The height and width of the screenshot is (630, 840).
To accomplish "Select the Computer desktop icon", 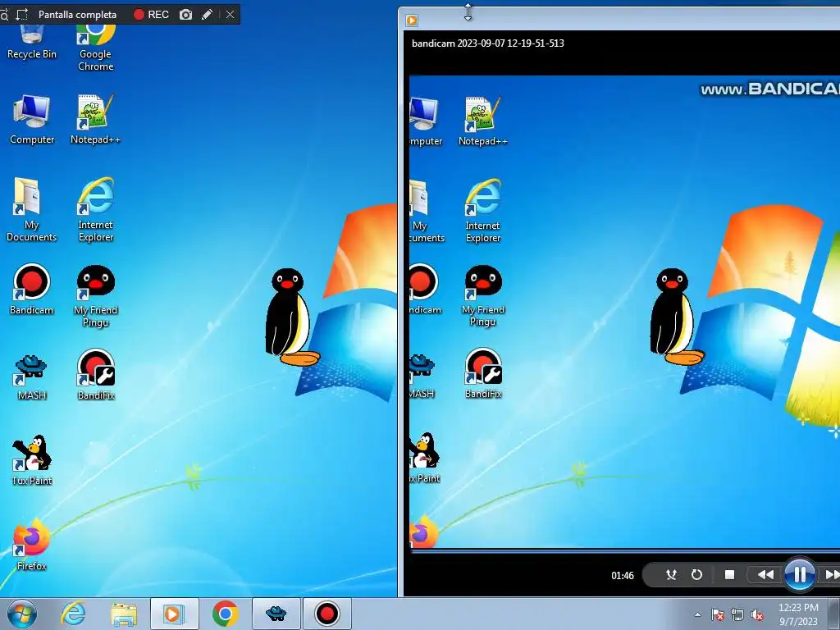I will [32, 120].
